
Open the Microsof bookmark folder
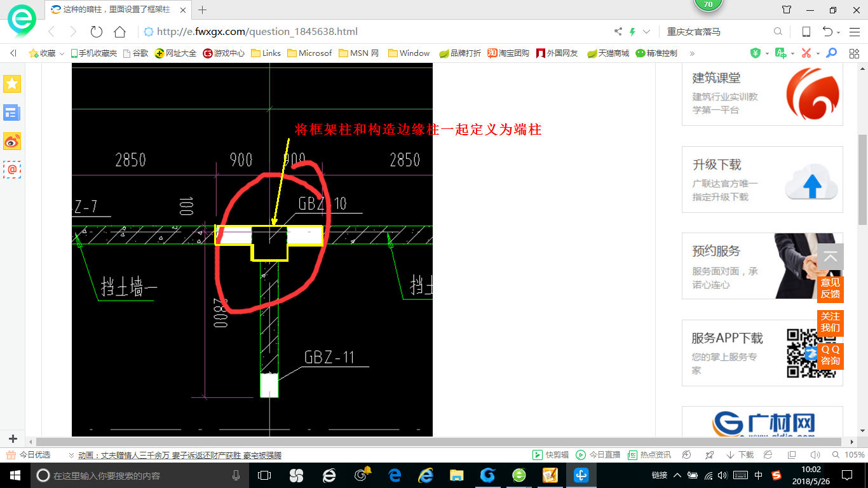click(x=309, y=53)
